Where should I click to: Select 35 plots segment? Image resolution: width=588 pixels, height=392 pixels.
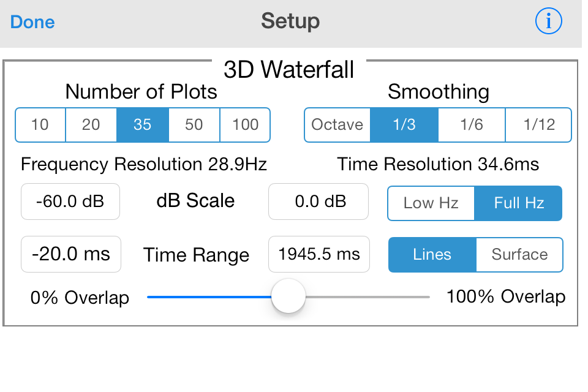point(143,125)
